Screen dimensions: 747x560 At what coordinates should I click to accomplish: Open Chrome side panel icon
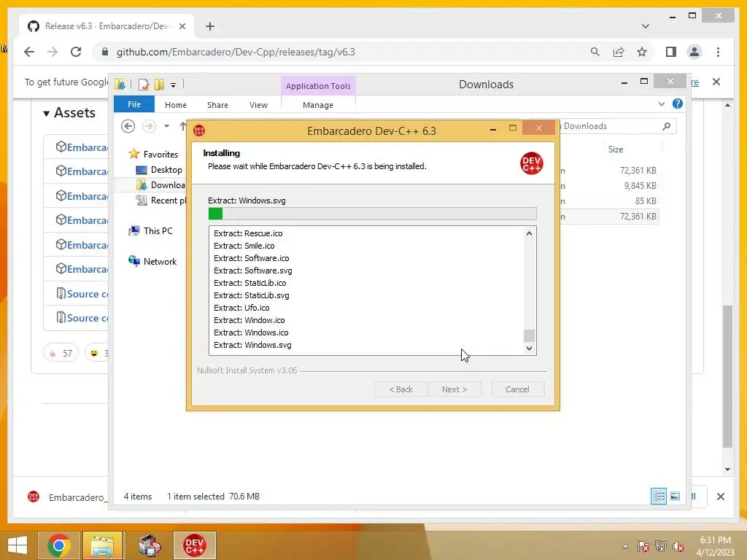pos(671,52)
